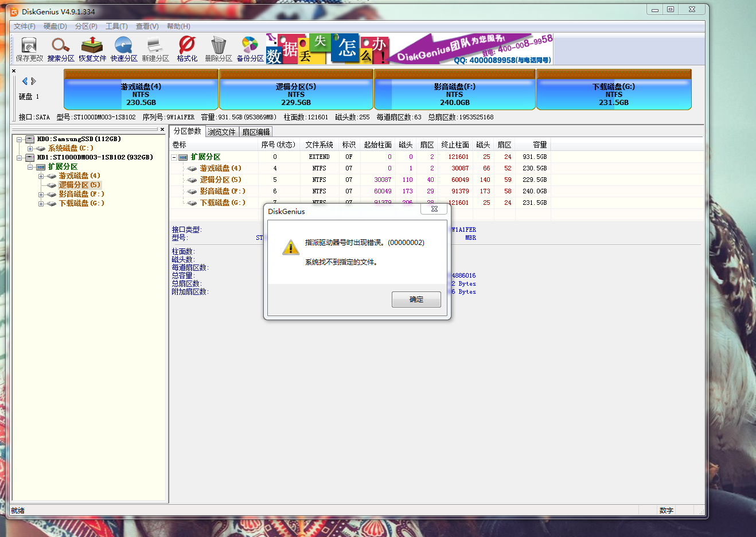Open the 工具(T) menu
This screenshot has width=756, height=537.
(116, 26)
